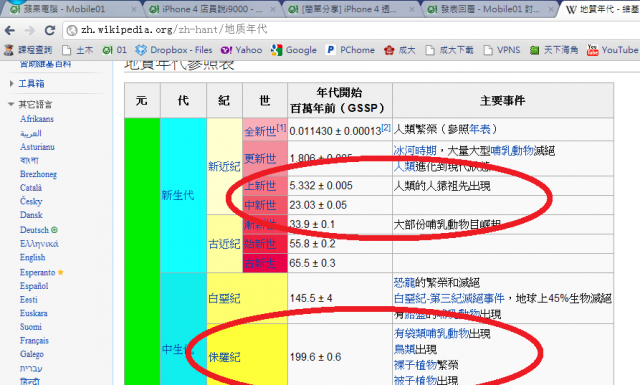Open the Esperanto language link

point(38,272)
